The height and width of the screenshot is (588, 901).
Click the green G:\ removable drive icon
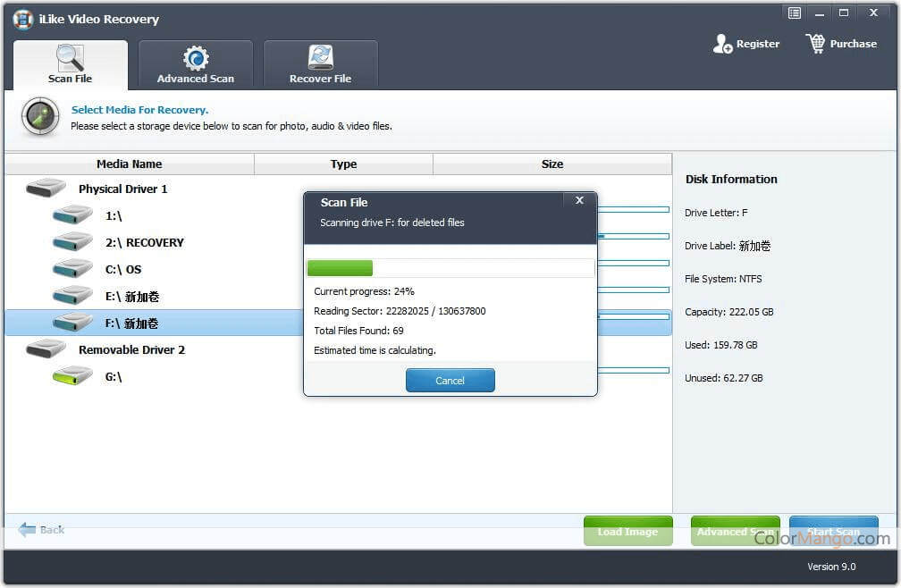click(x=72, y=375)
